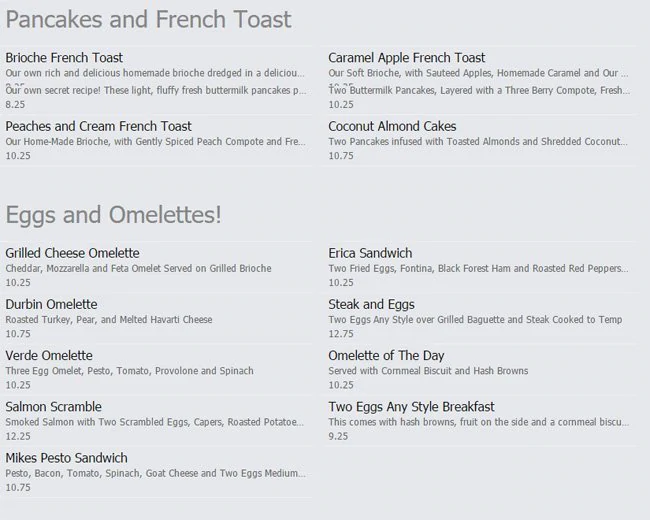The image size is (650, 520).
Task: Choose the Coconut Almond Cakes item
Action: [392, 126]
